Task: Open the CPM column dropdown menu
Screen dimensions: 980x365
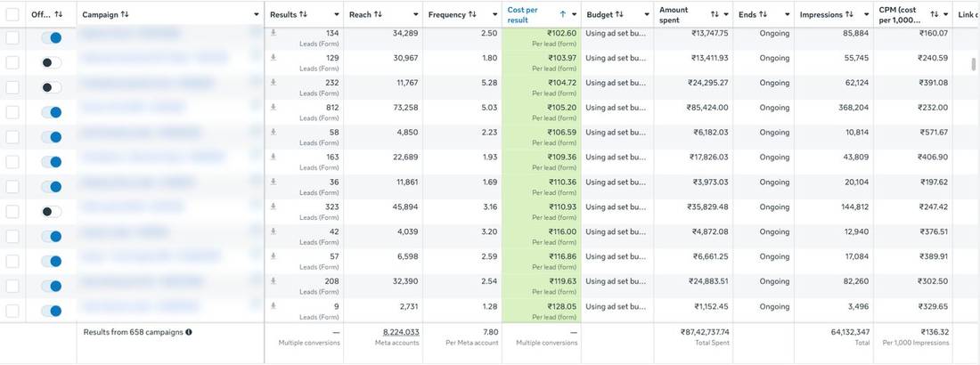Action: coord(945,14)
